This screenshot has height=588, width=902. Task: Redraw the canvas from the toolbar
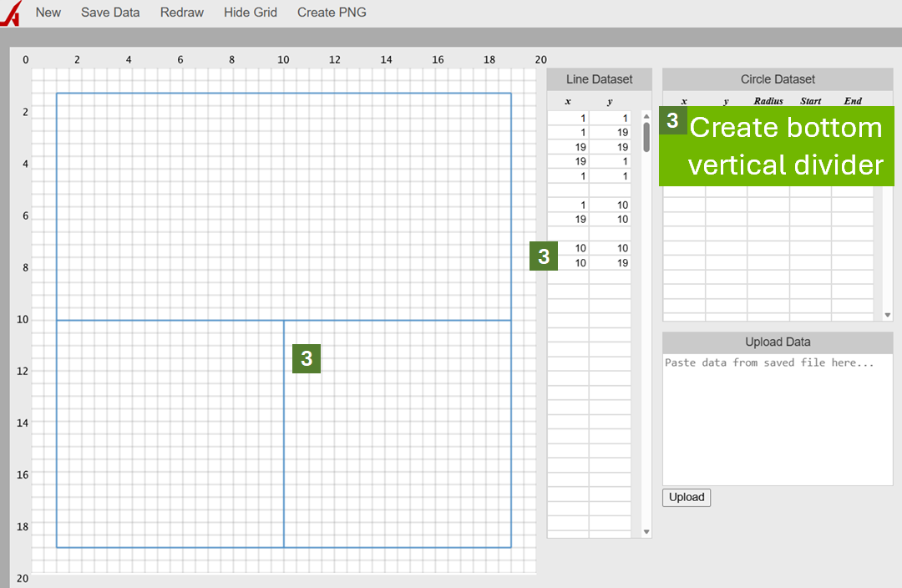[x=181, y=13]
